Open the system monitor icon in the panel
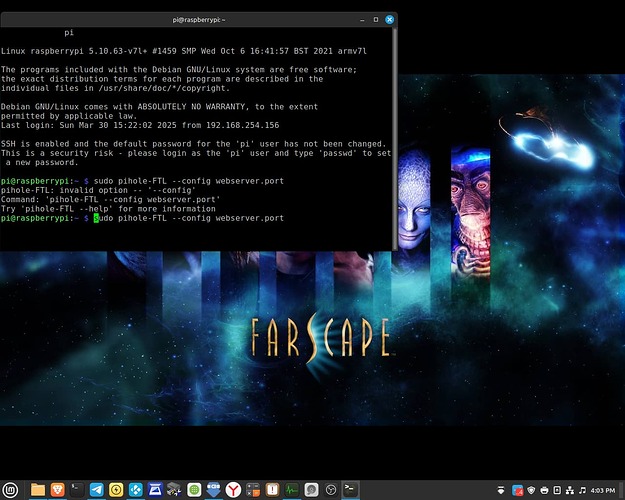Image resolution: width=625 pixels, height=500 pixels. [x=291, y=490]
